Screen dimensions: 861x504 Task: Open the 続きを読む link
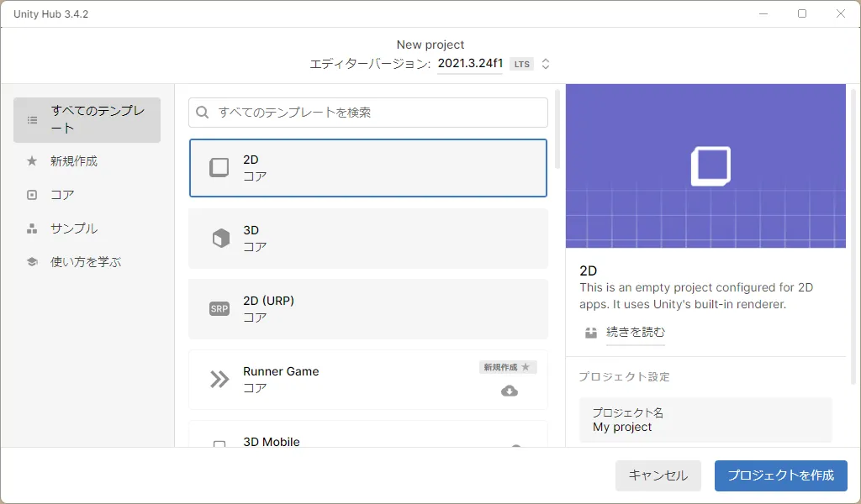click(635, 333)
